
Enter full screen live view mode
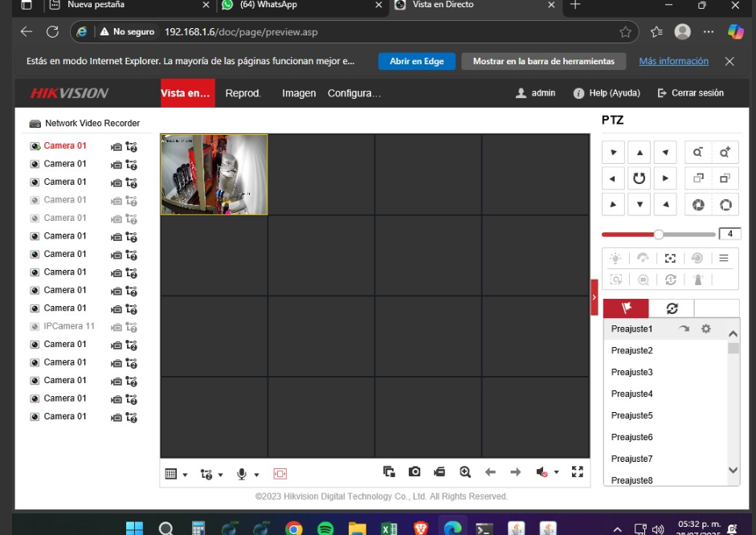(577, 472)
